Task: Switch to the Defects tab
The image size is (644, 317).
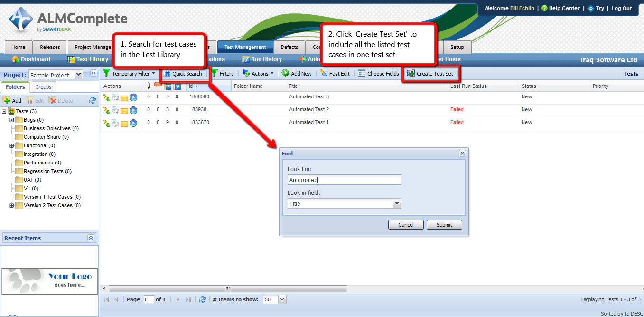Action: pyautogui.click(x=289, y=47)
